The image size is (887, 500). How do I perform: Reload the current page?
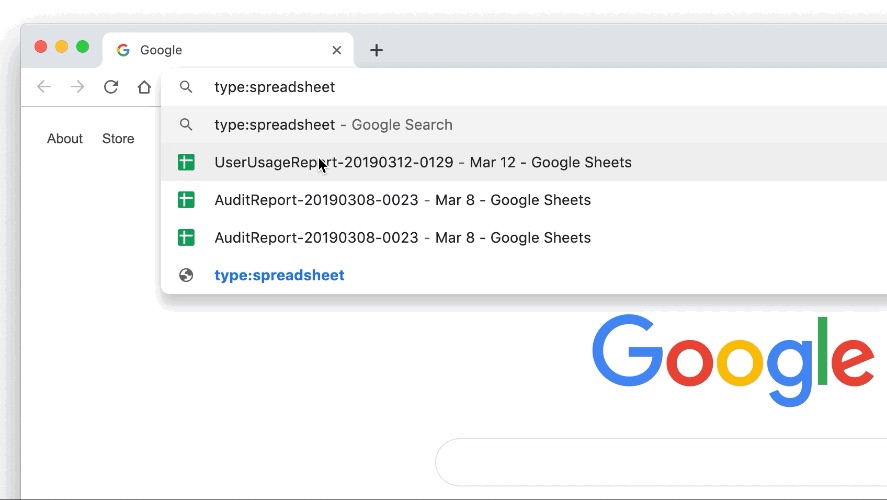(x=111, y=87)
